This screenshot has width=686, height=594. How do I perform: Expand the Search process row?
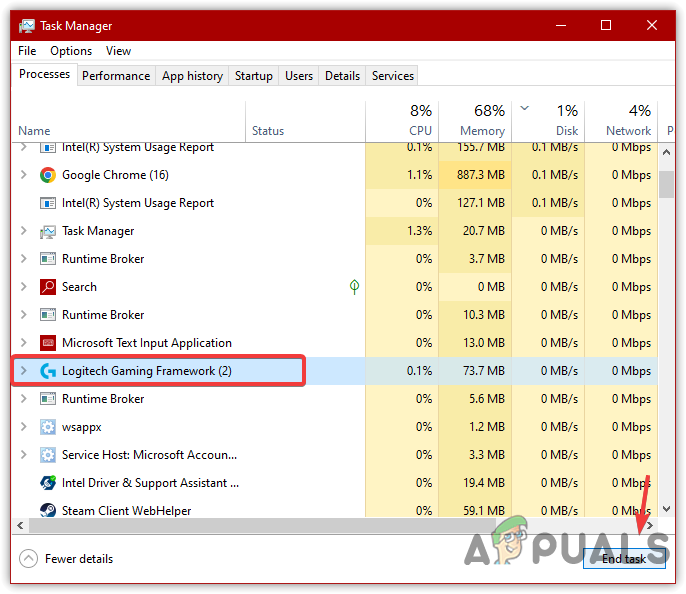24,287
